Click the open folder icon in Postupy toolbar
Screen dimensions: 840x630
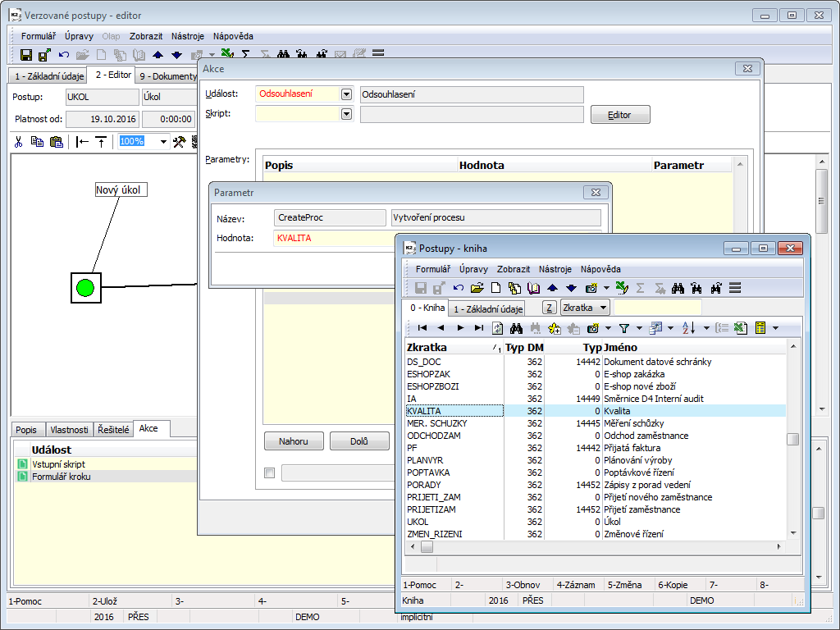tap(477, 288)
